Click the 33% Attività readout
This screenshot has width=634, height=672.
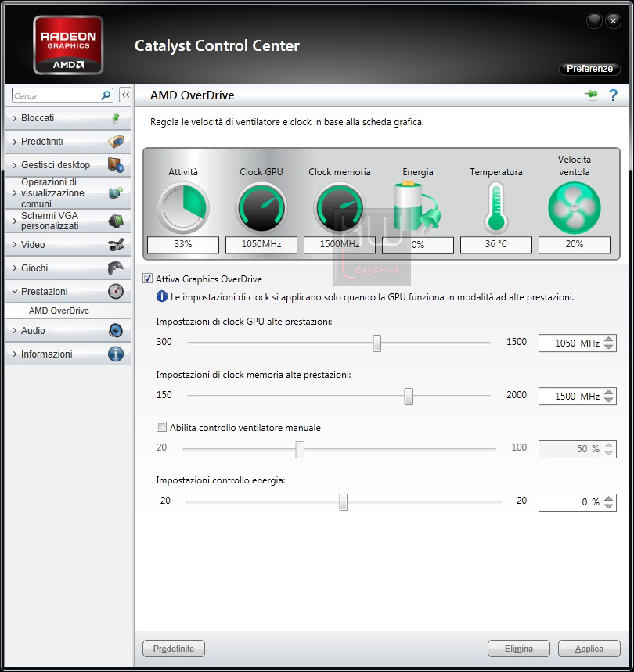(183, 245)
